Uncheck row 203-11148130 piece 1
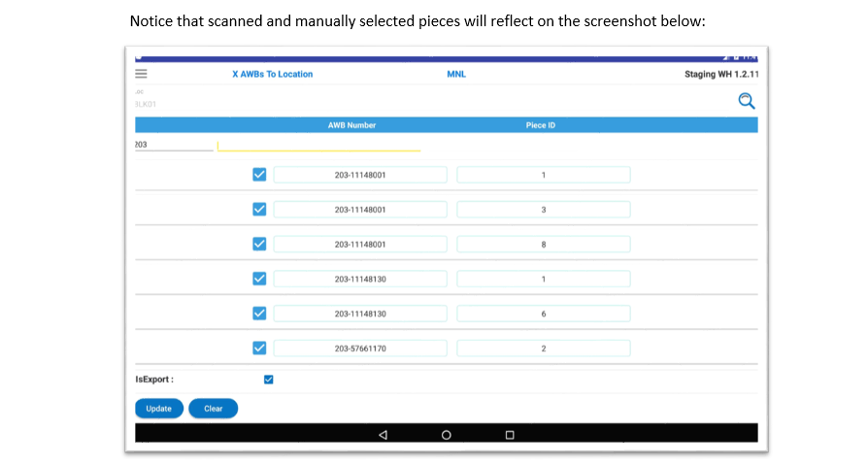The height and width of the screenshot is (466, 868). point(259,279)
